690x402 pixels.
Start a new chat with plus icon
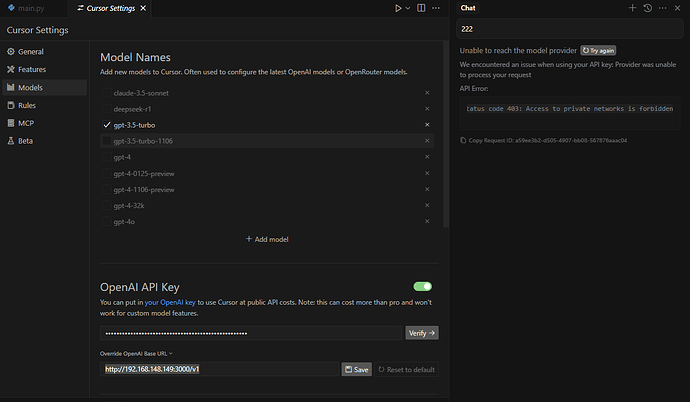(632, 8)
